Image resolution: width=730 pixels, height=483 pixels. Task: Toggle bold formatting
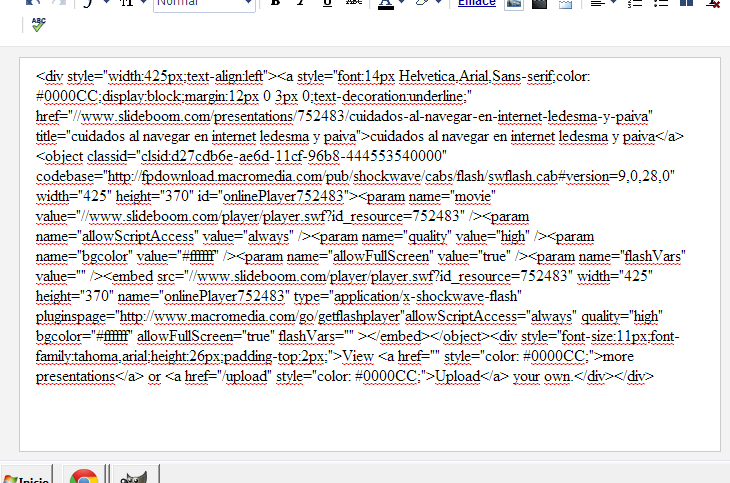click(275, 3)
